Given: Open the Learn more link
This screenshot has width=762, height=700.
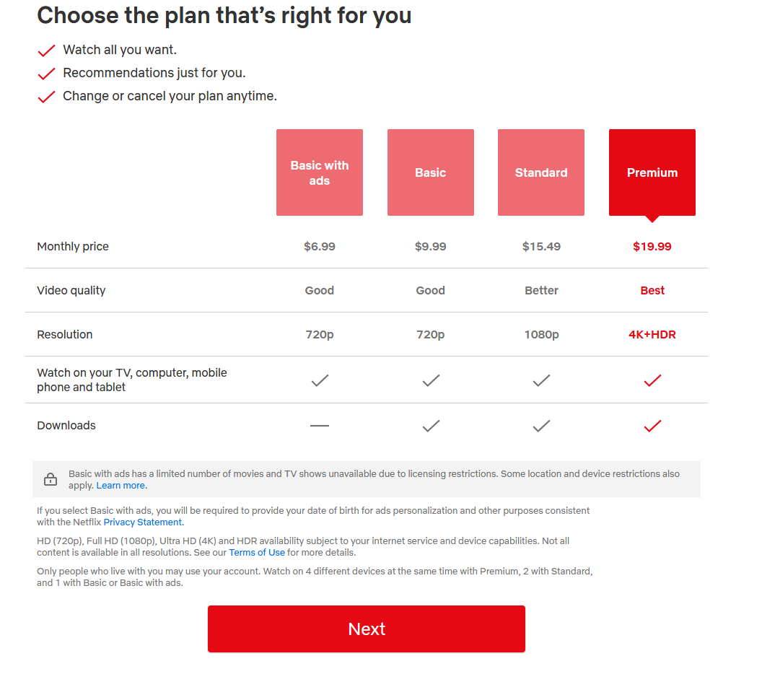Looking at the screenshot, I should tap(121, 485).
